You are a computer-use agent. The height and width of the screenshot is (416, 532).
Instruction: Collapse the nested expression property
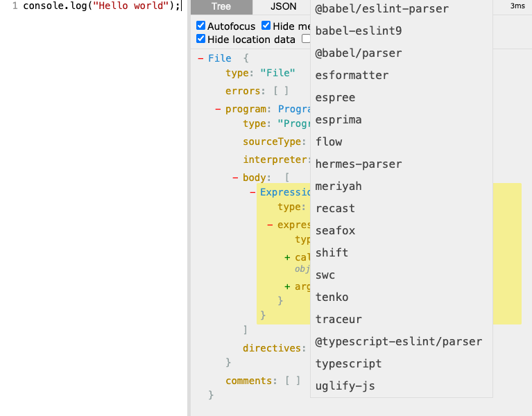click(x=270, y=225)
